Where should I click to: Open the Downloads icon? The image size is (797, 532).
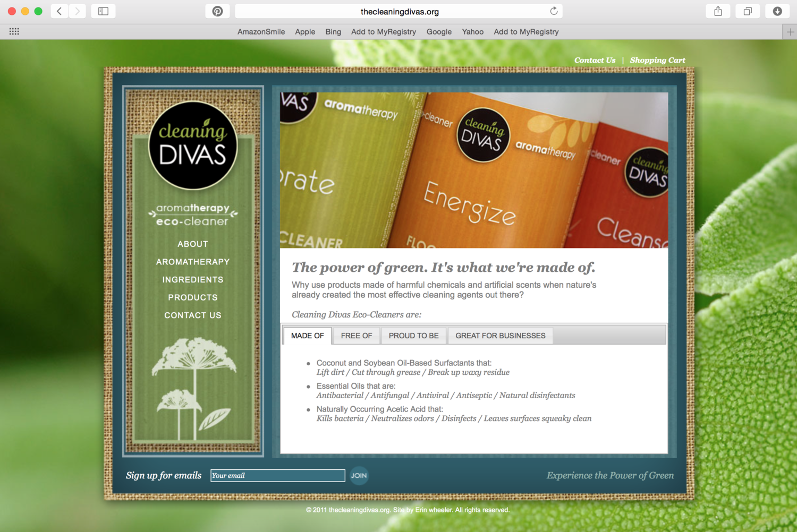coord(777,11)
